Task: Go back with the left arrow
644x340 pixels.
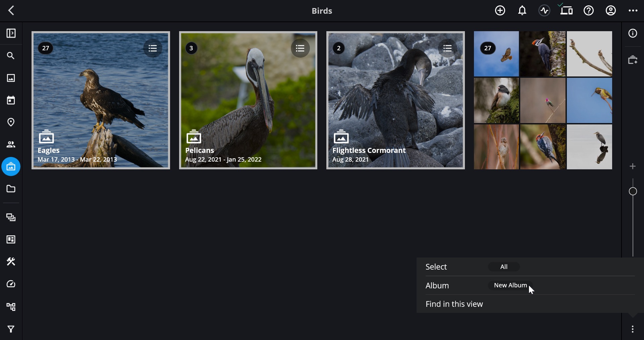Action: pyautogui.click(x=11, y=10)
